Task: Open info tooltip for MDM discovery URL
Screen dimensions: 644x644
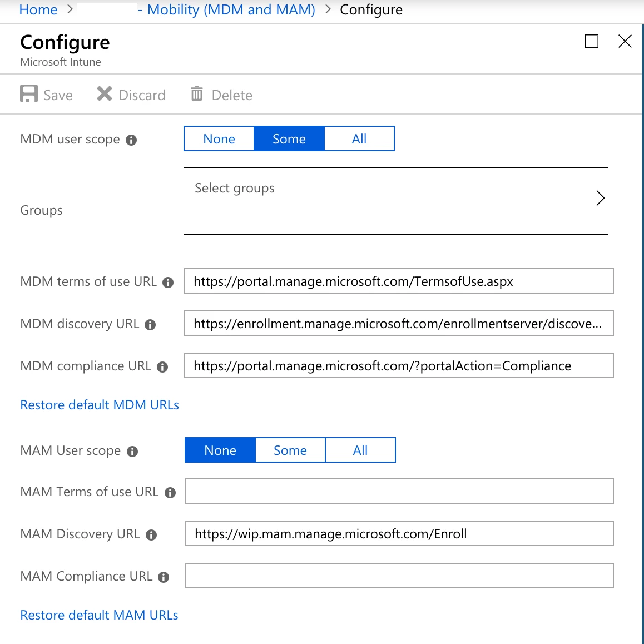Action: [150, 325]
